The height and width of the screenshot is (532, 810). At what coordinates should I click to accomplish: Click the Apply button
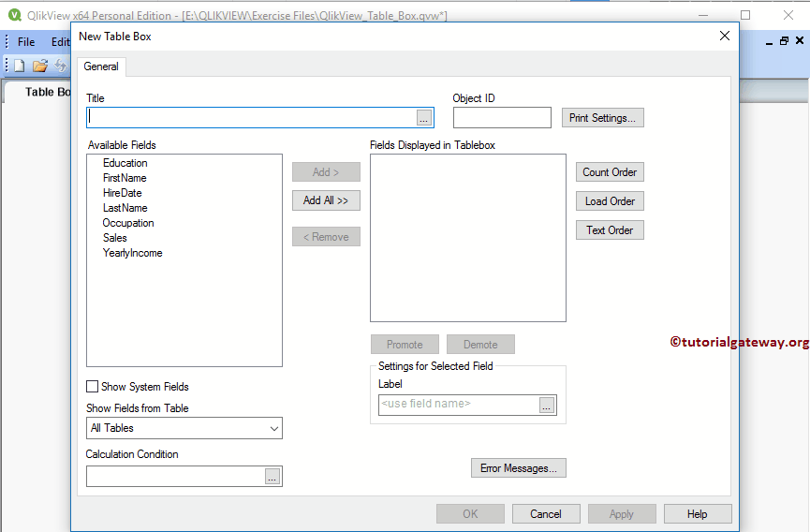pyautogui.click(x=622, y=514)
